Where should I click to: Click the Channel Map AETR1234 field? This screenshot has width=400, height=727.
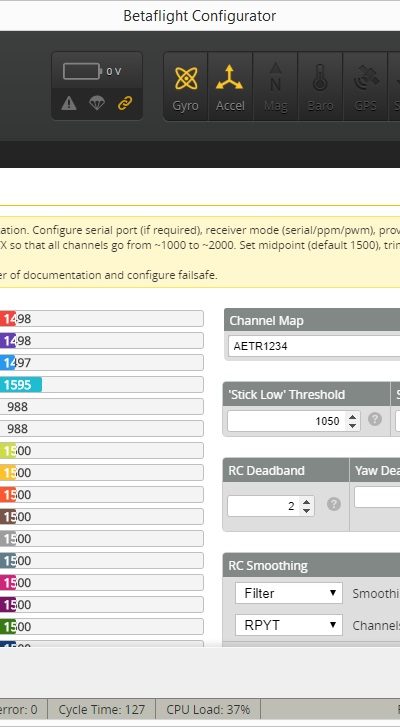(314, 346)
